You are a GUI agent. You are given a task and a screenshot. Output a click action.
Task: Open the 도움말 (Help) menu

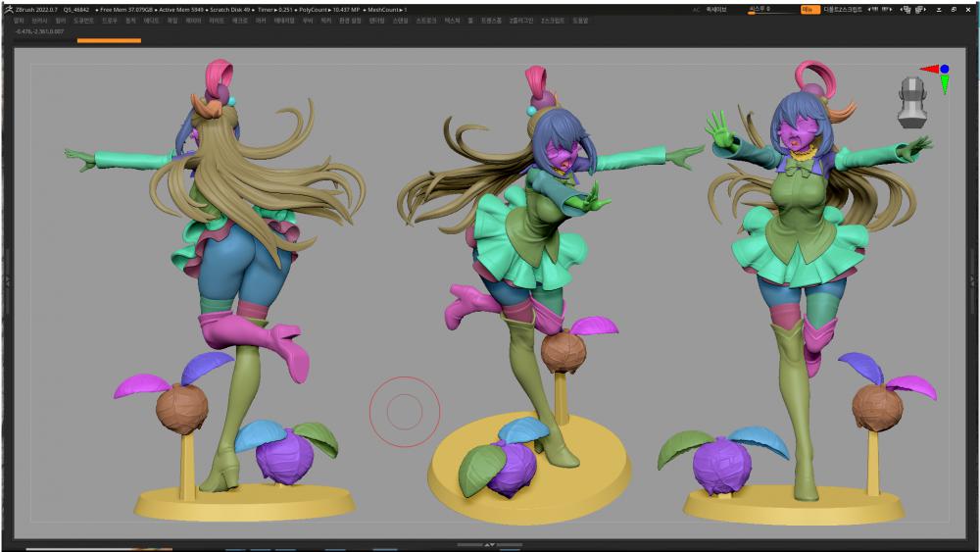click(580, 21)
